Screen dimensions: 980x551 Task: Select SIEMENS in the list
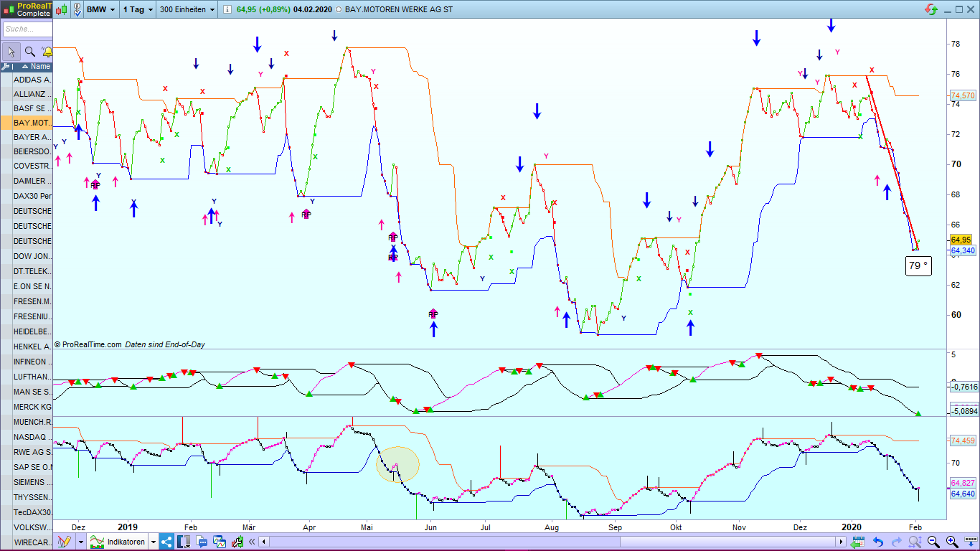[32, 482]
